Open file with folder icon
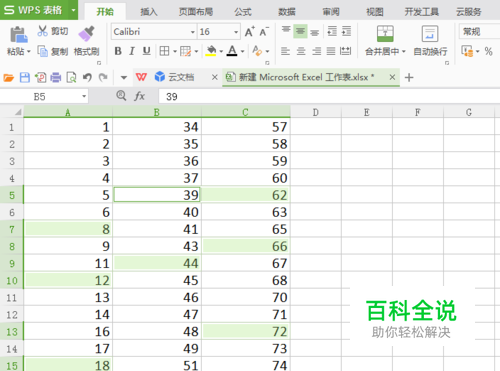This screenshot has width=500, height=371. (x=9, y=78)
